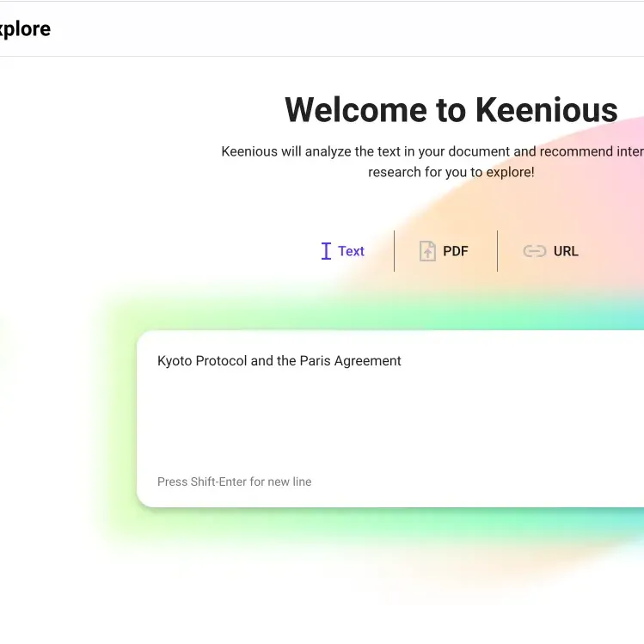This screenshot has height=644, width=644.
Task: Open the Explore page title in header
Action: click(25, 28)
